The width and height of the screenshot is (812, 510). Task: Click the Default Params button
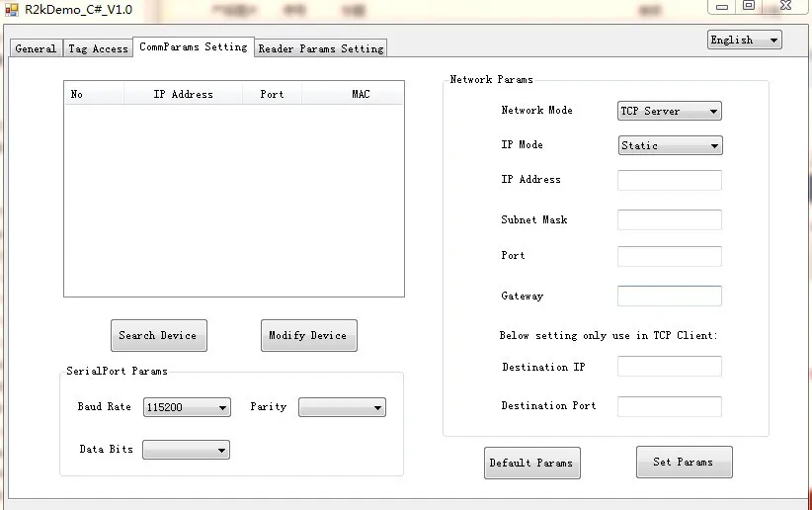(x=532, y=463)
